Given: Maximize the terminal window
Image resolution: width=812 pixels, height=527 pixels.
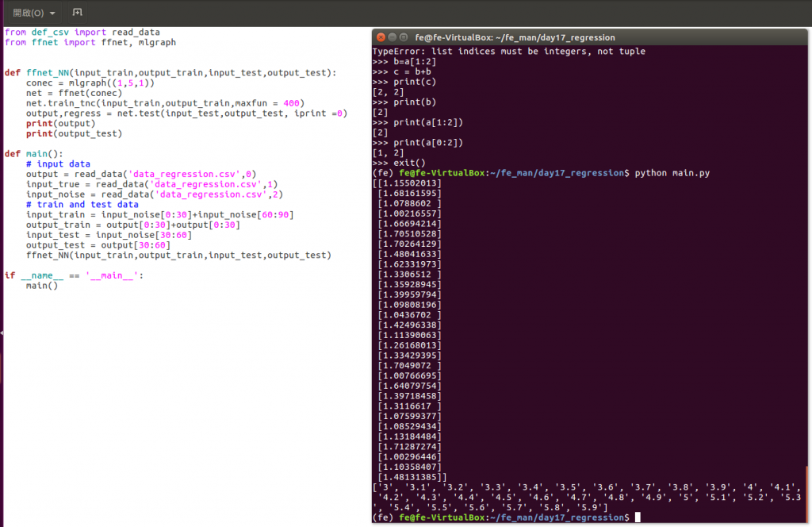Looking at the screenshot, I should (x=404, y=37).
